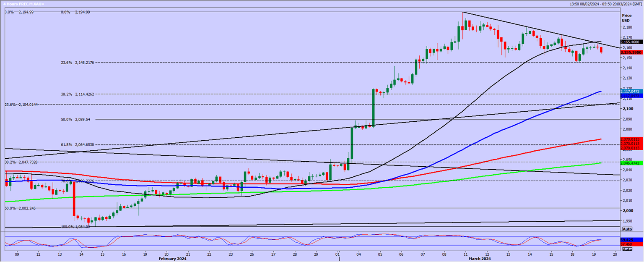
Task: Select the large green breakout candle near March 01
Action: 352,143
